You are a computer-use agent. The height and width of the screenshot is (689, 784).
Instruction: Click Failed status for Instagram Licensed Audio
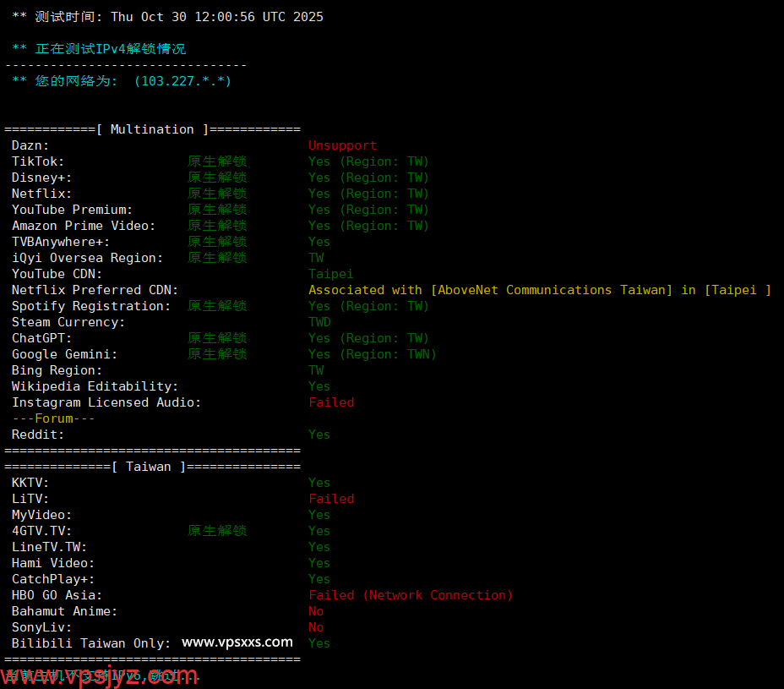tap(331, 402)
